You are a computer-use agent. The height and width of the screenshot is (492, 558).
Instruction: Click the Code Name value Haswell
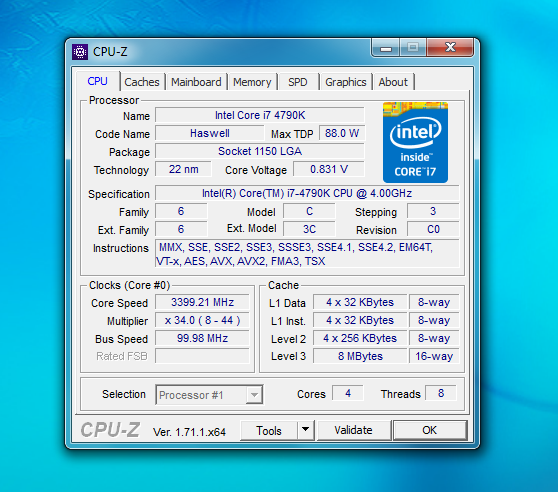coord(210,133)
